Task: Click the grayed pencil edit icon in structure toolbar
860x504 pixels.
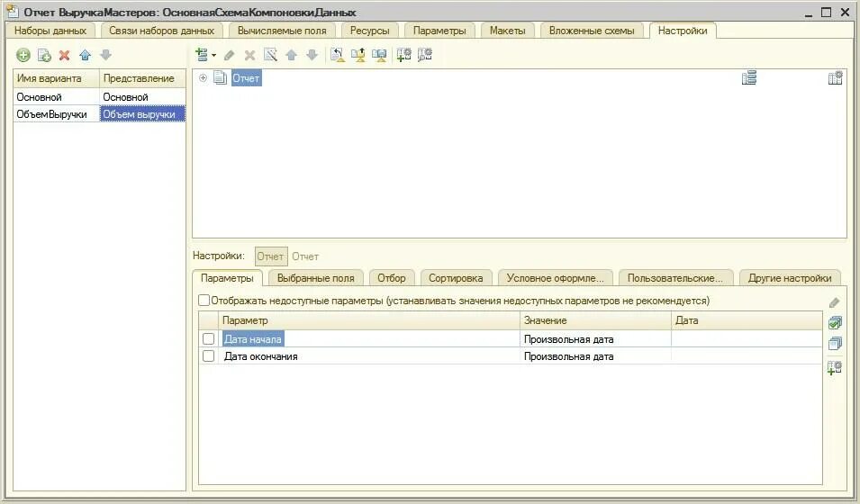Action: [230, 55]
